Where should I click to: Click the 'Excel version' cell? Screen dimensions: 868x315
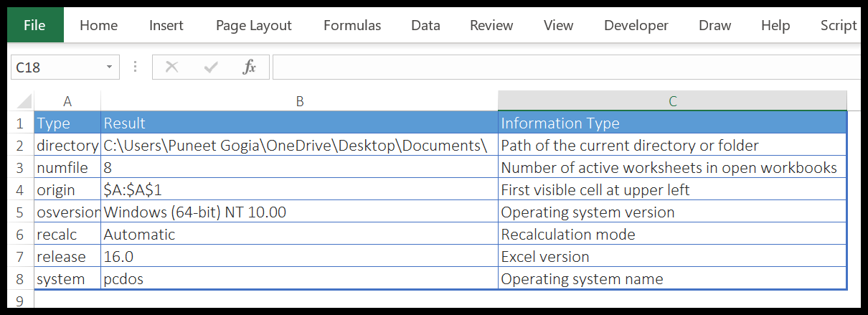(x=673, y=256)
